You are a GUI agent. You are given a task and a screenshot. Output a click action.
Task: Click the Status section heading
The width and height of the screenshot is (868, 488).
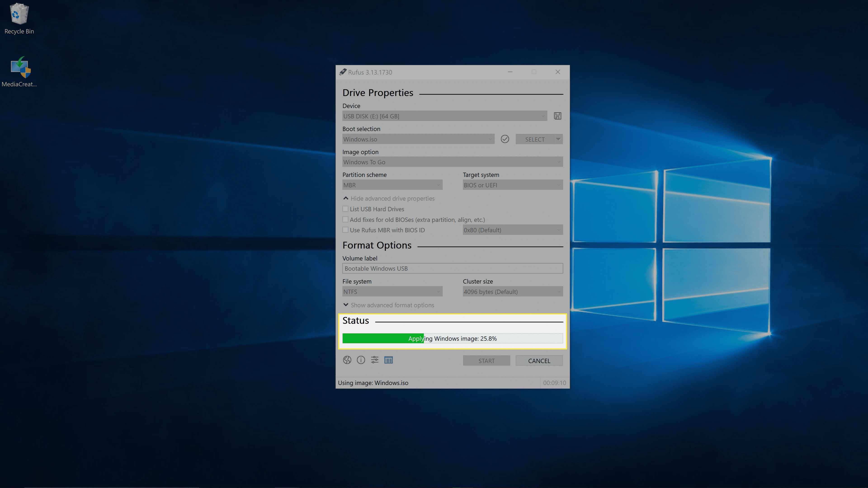[x=356, y=321]
